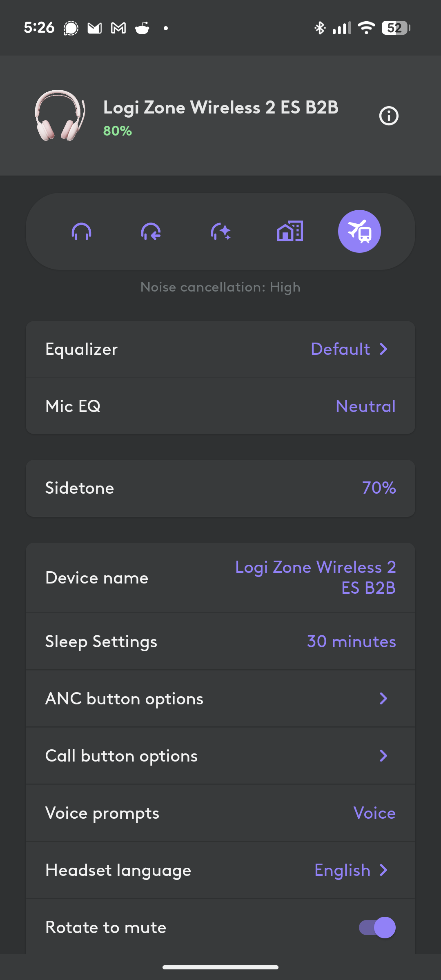Select the plain headphones ANC-off mode icon
Viewport: 441px width, 980px height.
[x=81, y=232]
